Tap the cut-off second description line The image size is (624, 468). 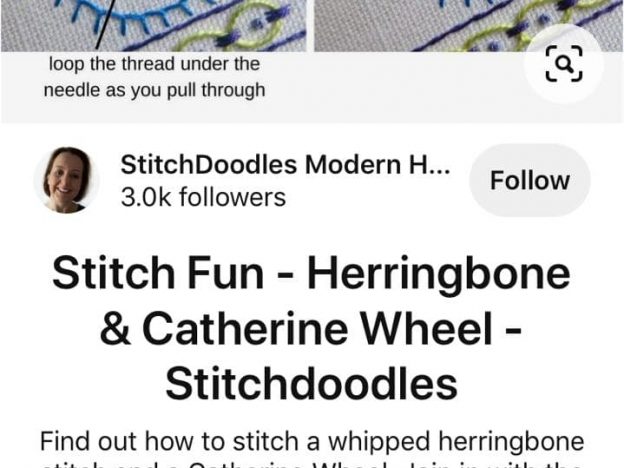(312, 464)
